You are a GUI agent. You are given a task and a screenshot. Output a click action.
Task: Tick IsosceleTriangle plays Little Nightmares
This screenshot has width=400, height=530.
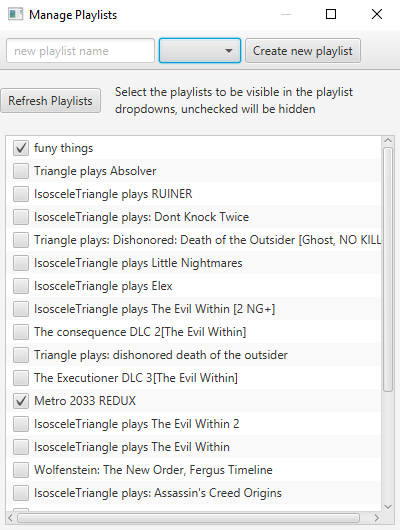[x=21, y=263]
